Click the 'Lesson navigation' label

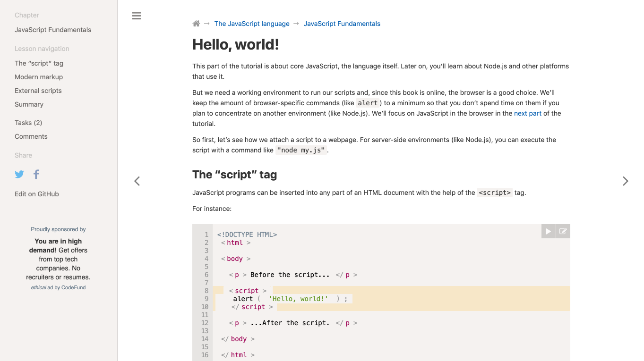(x=42, y=49)
